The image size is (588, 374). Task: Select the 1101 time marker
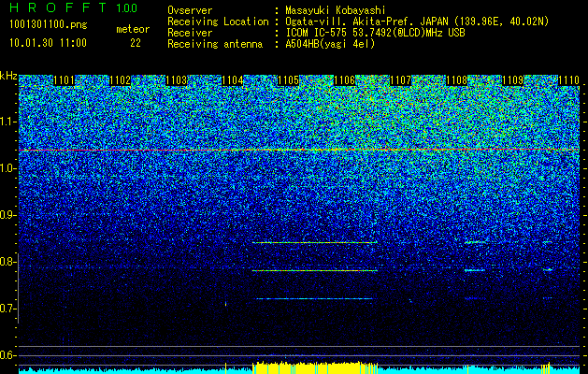pos(65,80)
